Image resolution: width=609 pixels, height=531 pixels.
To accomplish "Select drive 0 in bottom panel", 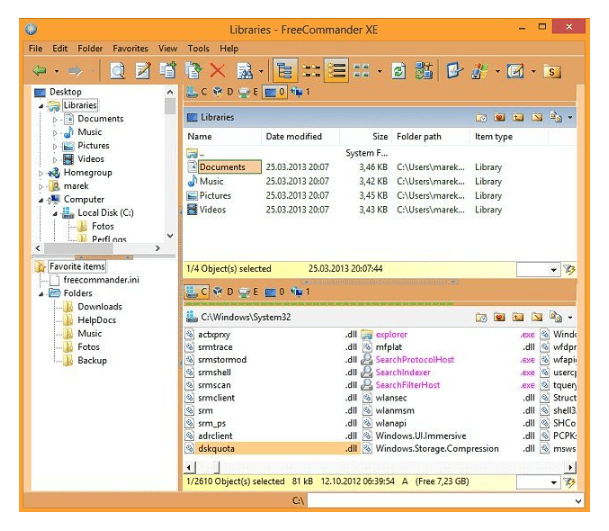I will point(275,292).
